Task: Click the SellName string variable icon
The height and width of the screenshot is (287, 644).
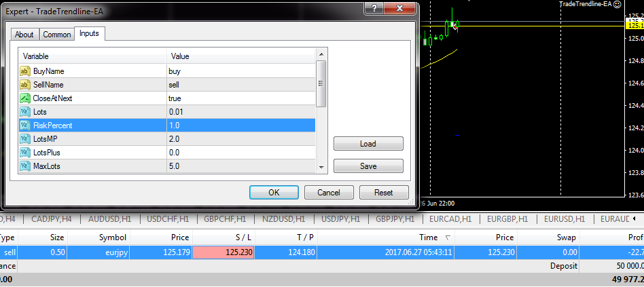Action: [x=25, y=84]
